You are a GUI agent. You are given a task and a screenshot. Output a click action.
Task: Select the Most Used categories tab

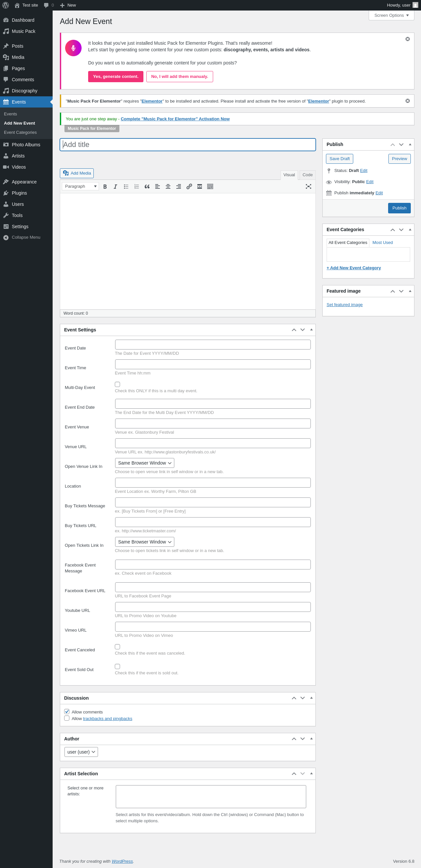[383, 243]
